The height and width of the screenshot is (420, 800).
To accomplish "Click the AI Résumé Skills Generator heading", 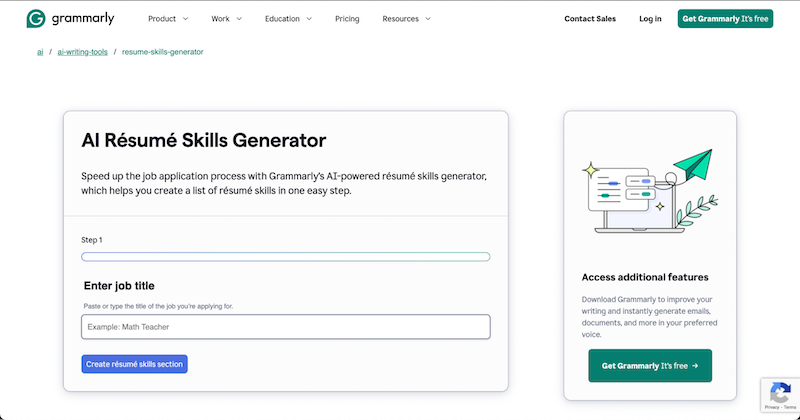I will [204, 140].
